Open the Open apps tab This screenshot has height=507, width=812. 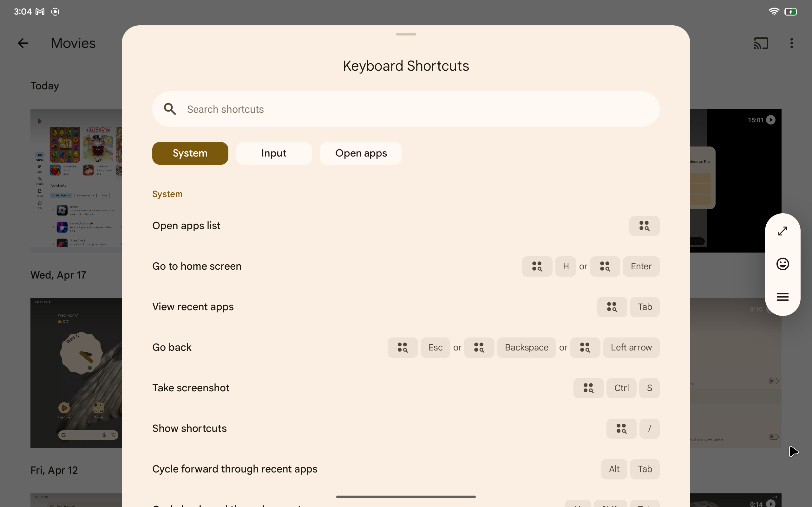tap(360, 153)
